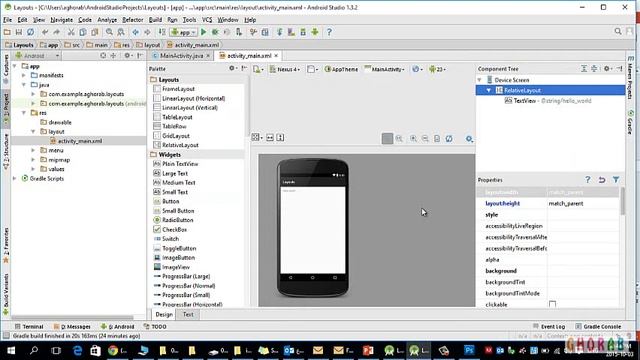Open Microsoft Edge from the taskbar

pos(77,351)
